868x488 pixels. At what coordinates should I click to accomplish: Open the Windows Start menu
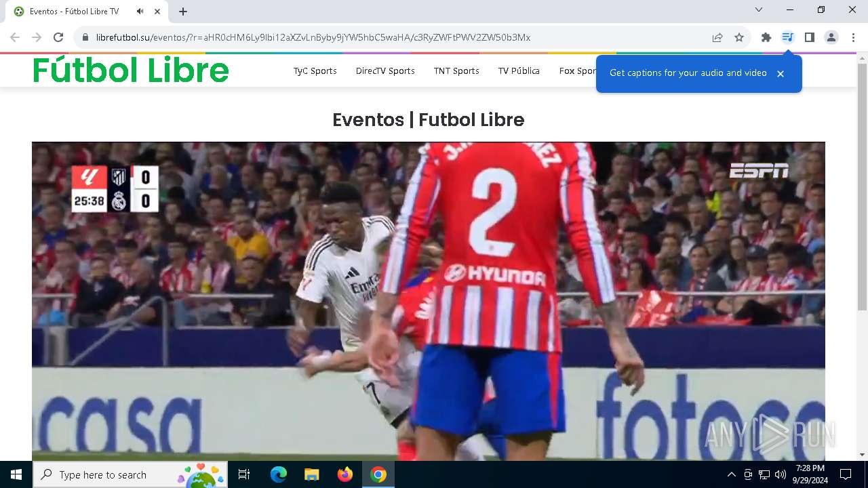tap(16, 474)
